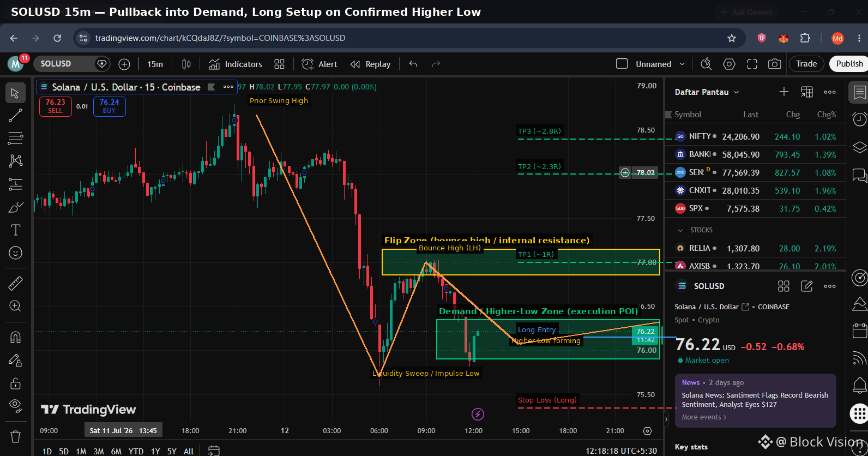Open chart settings hexagon icon

(729, 64)
